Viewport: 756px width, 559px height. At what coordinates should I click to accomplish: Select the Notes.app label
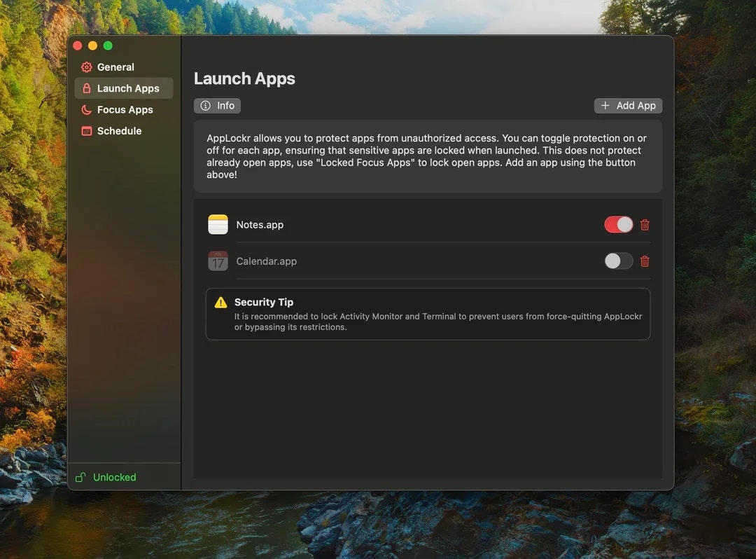260,225
